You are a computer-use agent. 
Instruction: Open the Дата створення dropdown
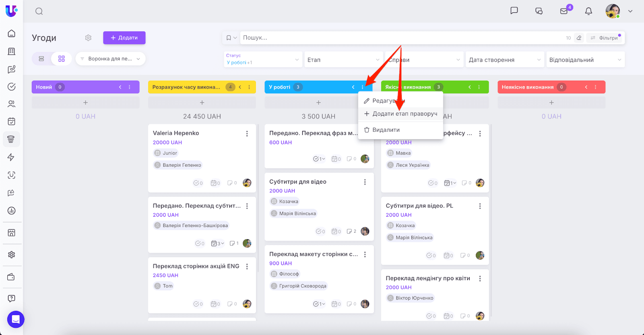pos(504,60)
